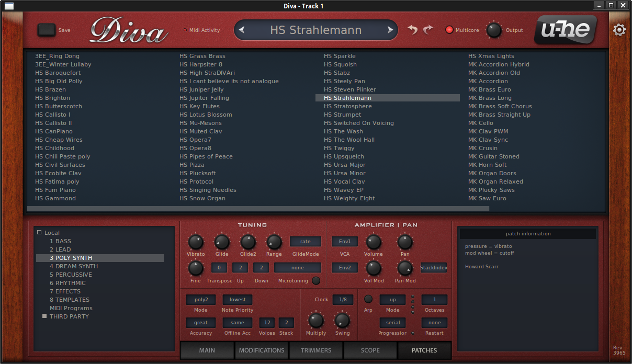This screenshot has width=632, height=364.
Task: Open the Microtuning none selector
Action: click(x=298, y=267)
